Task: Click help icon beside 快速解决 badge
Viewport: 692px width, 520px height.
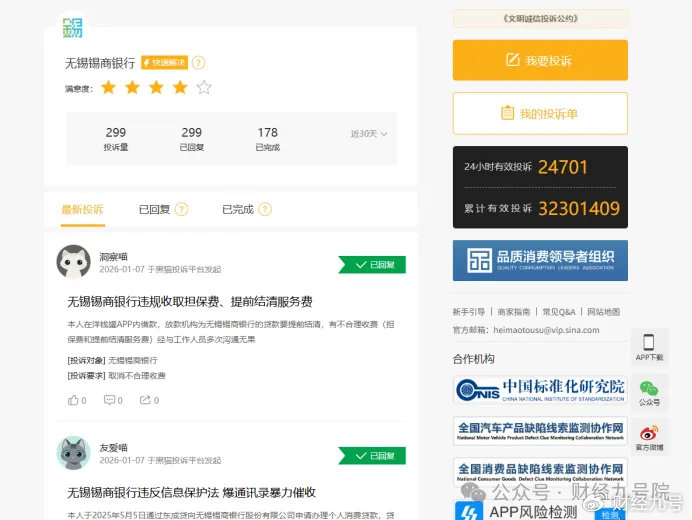Action: click(199, 63)
